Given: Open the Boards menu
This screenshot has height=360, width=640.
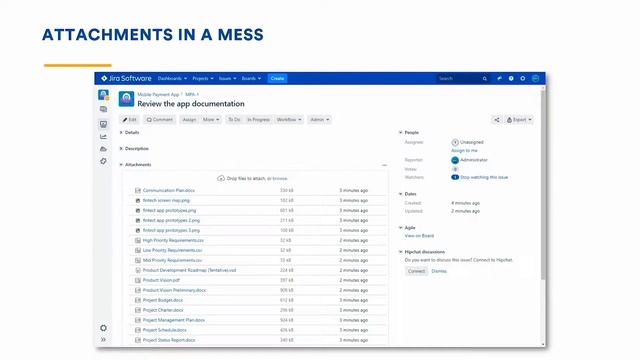Looking at the screenshot, I should (x=251, y=78).
